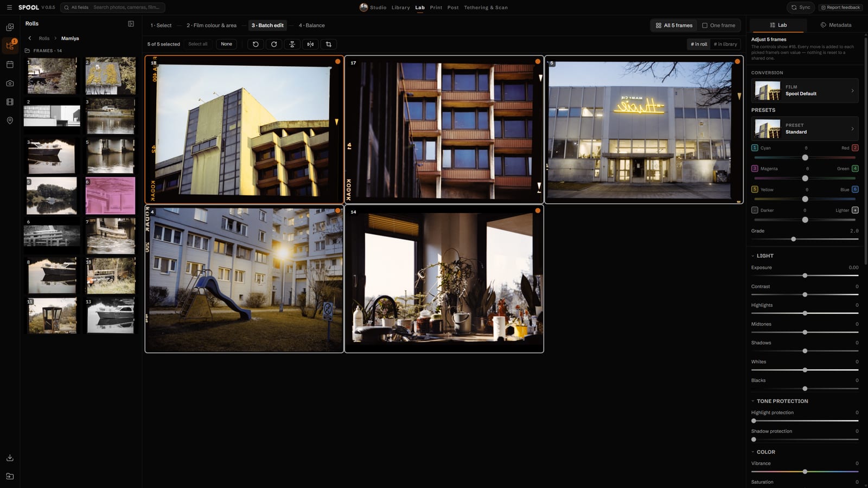Open the calendar icon in left rail
The width and height of the screenshot is (868, 488).
(10, 65)
